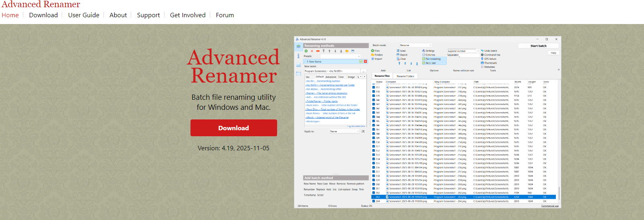The height and width of the screenshot is (220, 644).
Task: Click the red Download button
Action: coord(233,128)
